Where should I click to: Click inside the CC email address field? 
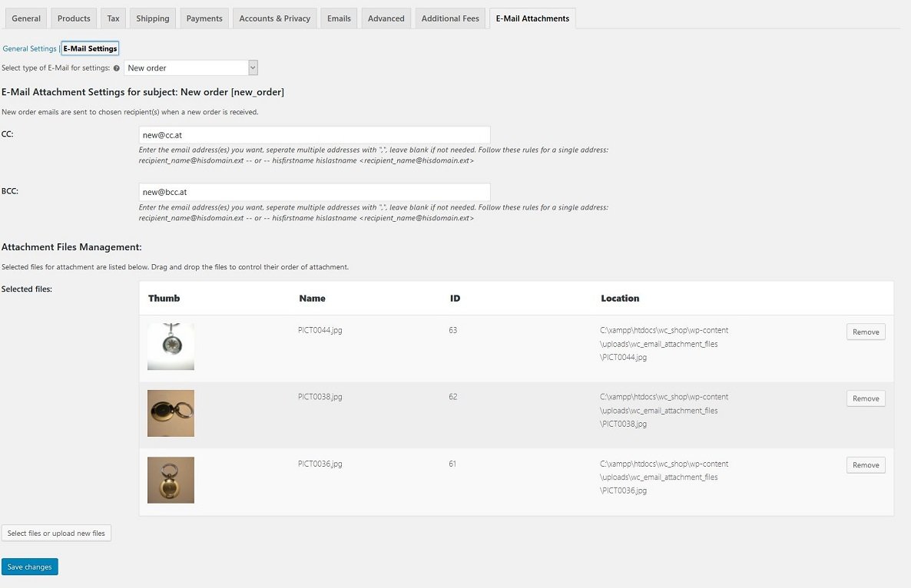click(x=314, y=134)
